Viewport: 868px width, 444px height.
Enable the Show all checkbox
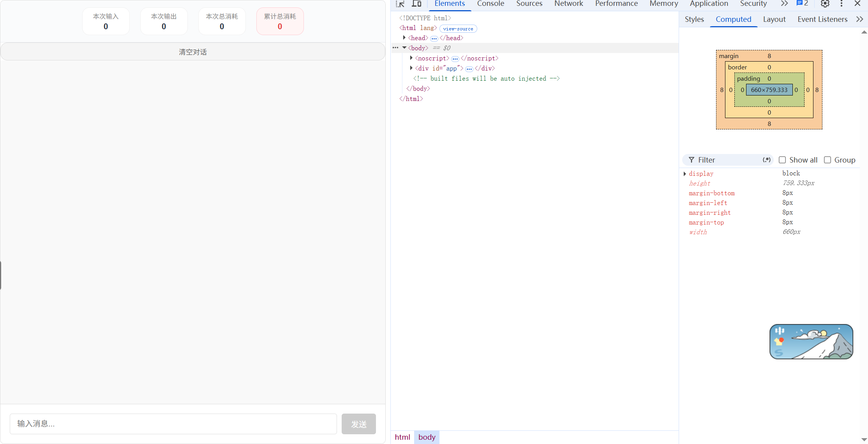coord(782,160)
